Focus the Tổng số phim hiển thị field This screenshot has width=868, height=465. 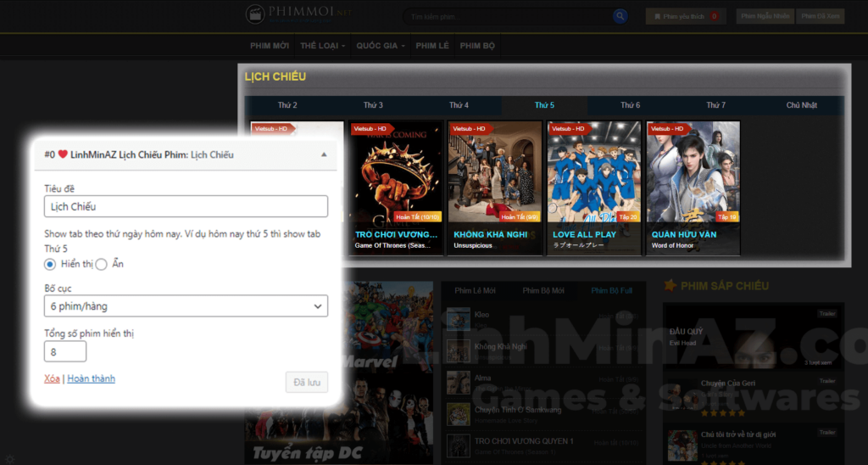pyautogui.click(x=65, y=351)
